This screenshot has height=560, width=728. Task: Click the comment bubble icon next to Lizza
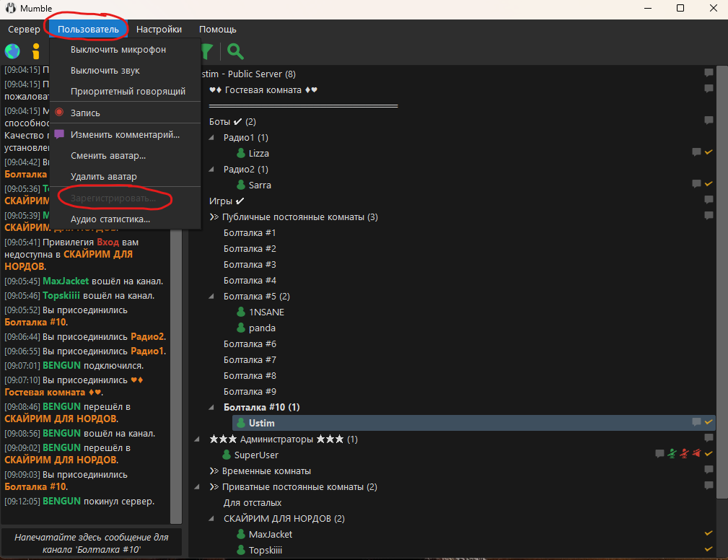pos(696,152)
